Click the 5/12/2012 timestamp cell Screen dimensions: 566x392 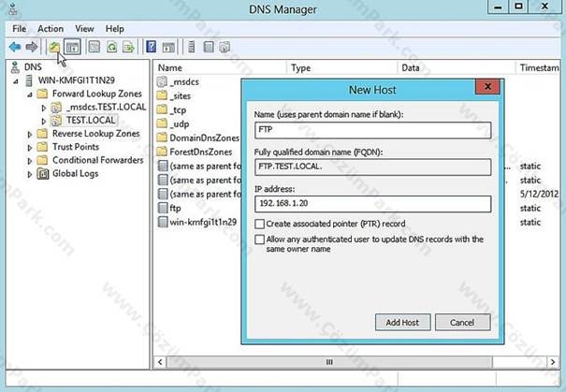539,195
